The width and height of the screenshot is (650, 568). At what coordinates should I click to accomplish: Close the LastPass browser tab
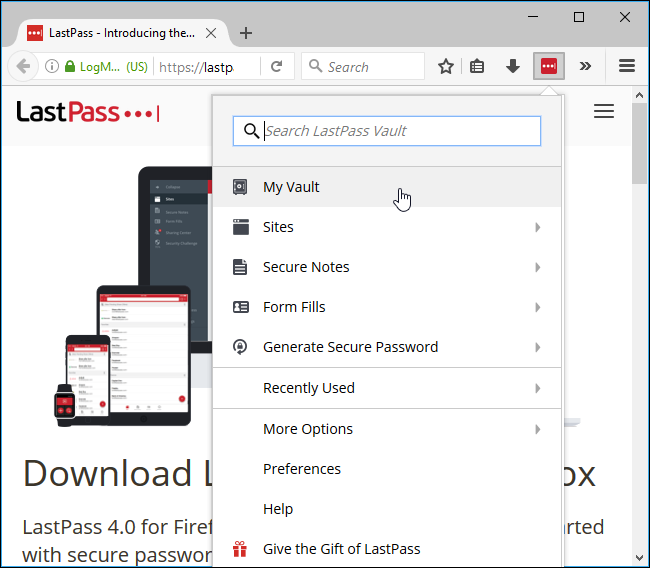(x=211, y=33)
